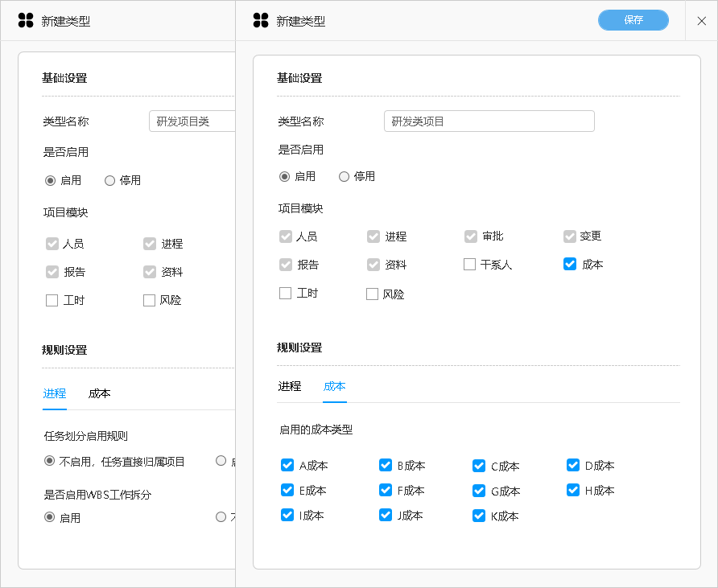Screen dimensions: 718x588
Task: Disable the D成本 cost type checkbox
Action: [573, 465]
